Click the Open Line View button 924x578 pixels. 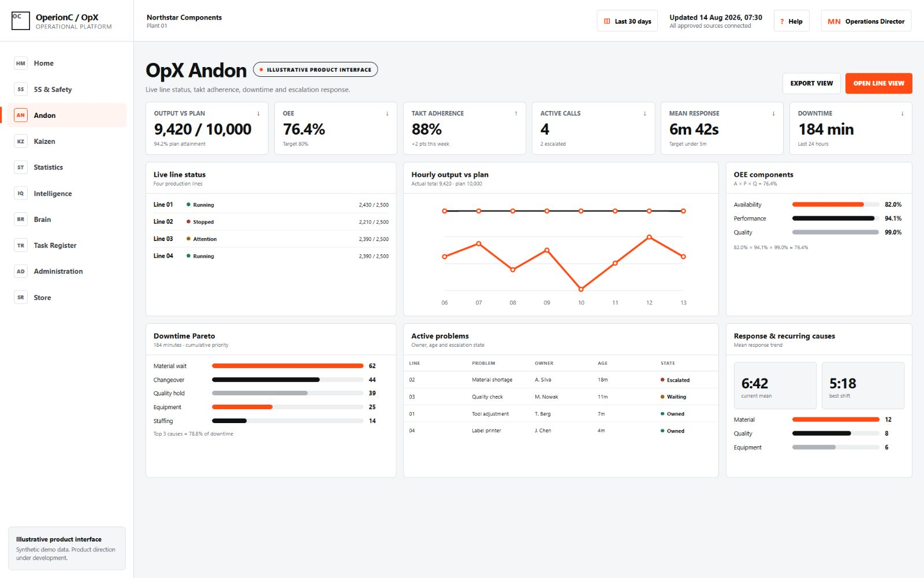[878, 83]
